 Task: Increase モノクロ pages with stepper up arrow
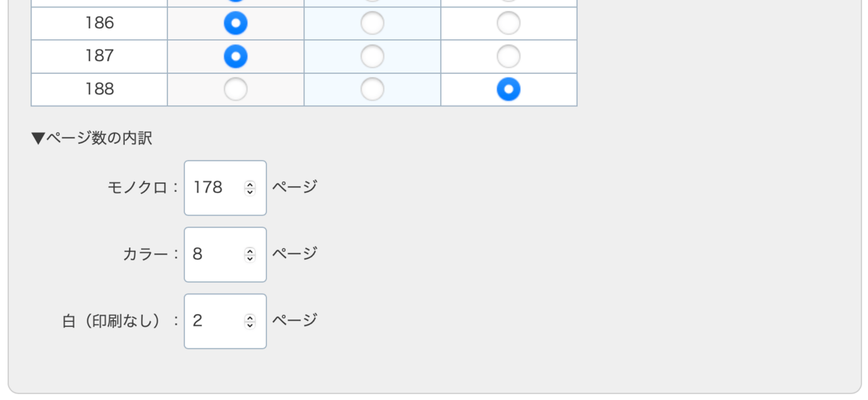pyautogui.click(x=250, y=184)
